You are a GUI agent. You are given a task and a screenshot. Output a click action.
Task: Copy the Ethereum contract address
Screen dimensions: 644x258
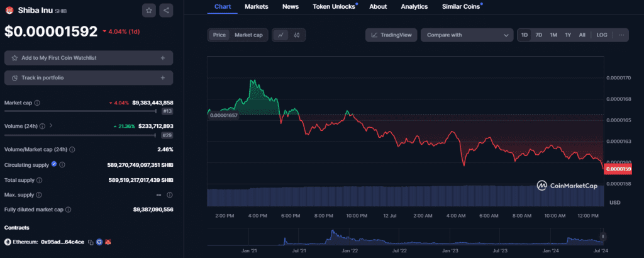click(91, 242)
